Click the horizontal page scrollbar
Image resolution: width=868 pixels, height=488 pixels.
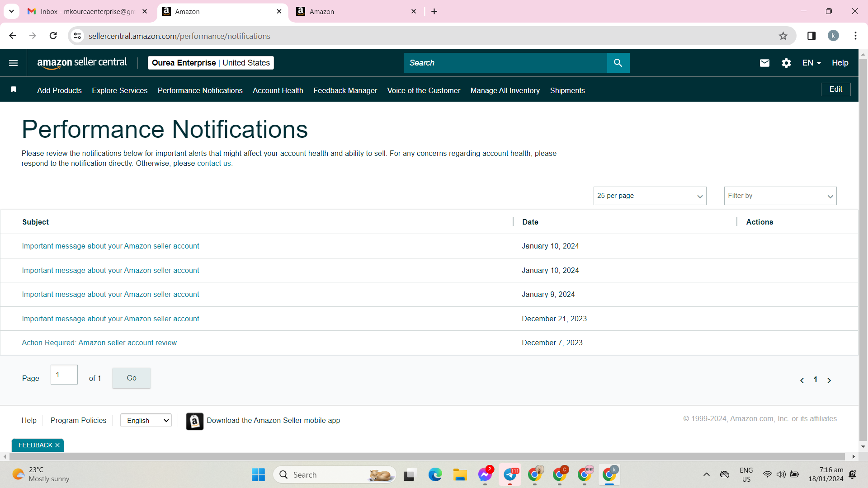click(427, 457)
